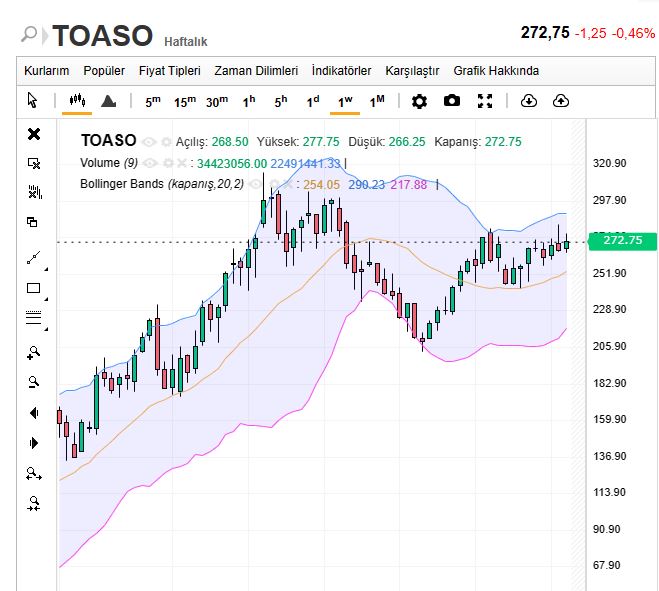Image resolution: width=659 pixels, height=591 pixels.
Task: Click the -0,46% change percentage
Action: click(633, 33)
